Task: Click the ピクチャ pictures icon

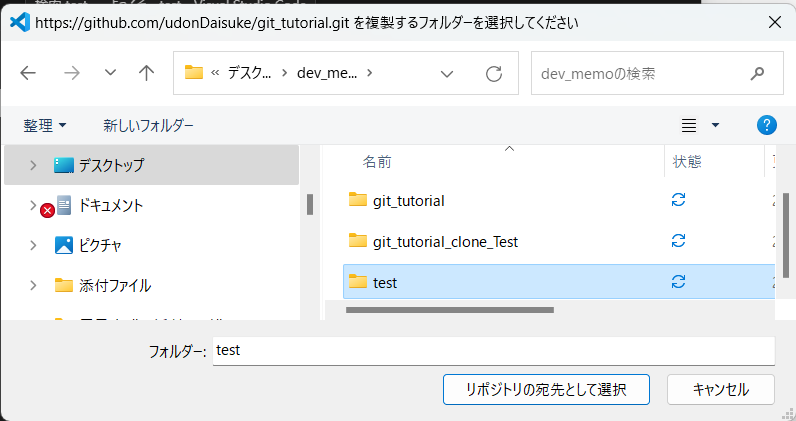Action: (x=63, y=245)
